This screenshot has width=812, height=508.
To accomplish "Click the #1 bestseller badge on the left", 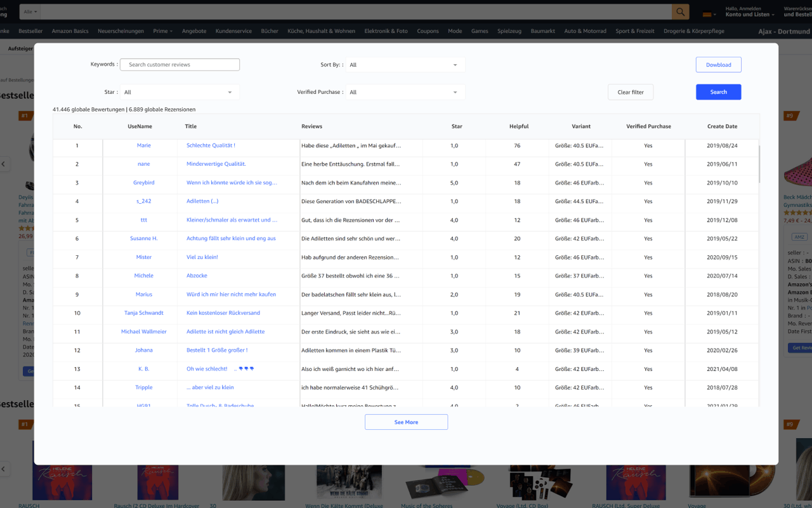I will (24, 116).
